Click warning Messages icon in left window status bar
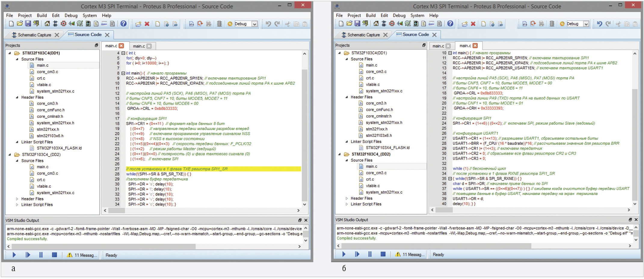Screen dimensions: 644x279 click(70, 255)
